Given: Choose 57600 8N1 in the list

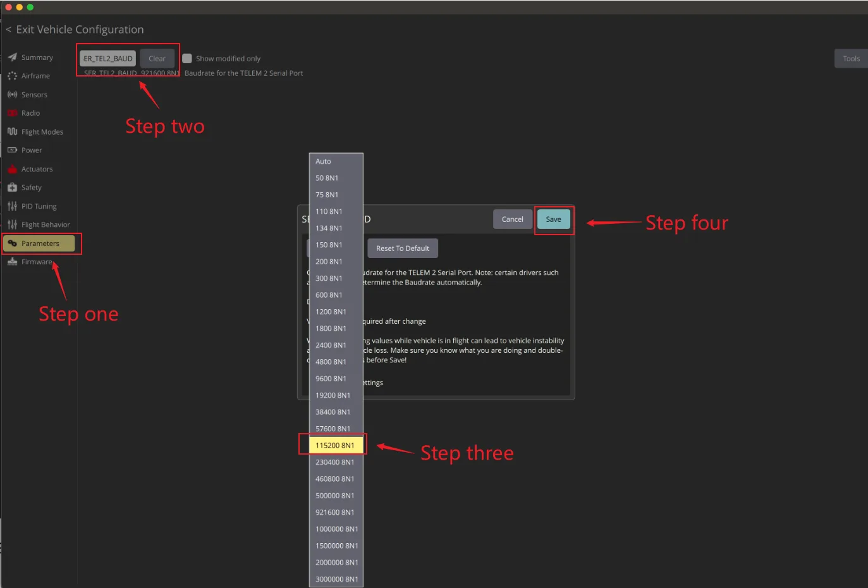Looking at the screenshot, I should point(336,429).
